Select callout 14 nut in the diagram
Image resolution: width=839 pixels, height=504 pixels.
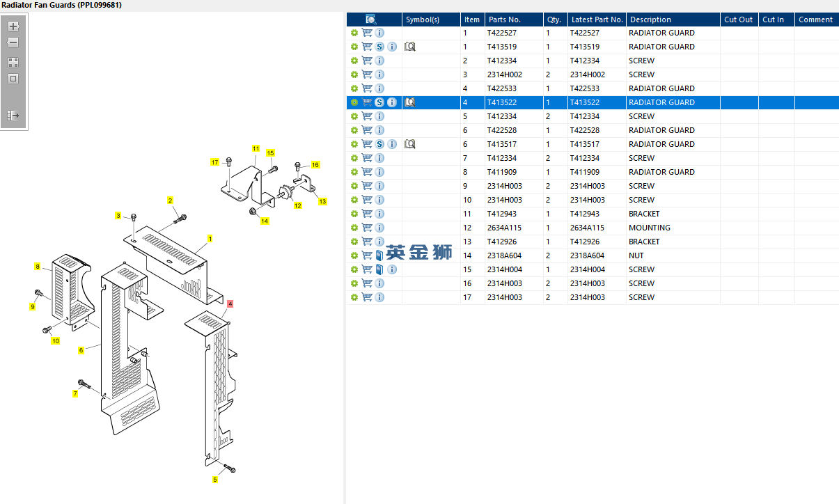265,221
